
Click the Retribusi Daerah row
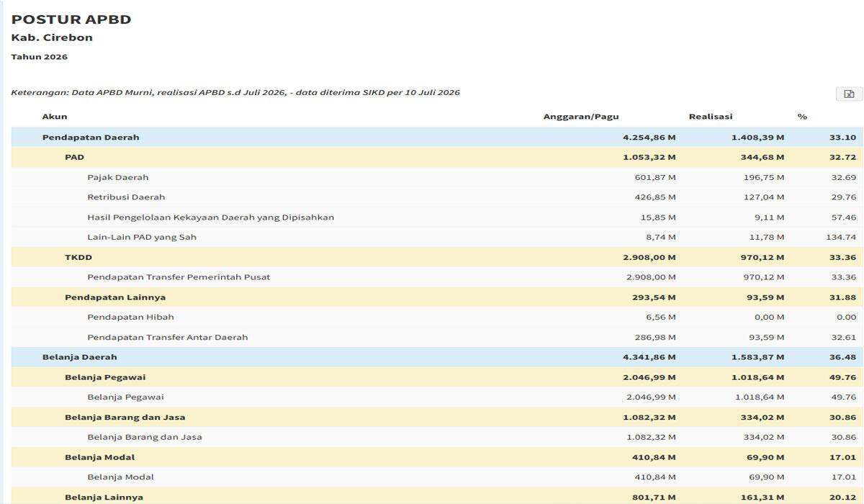[x=437, y=197]
